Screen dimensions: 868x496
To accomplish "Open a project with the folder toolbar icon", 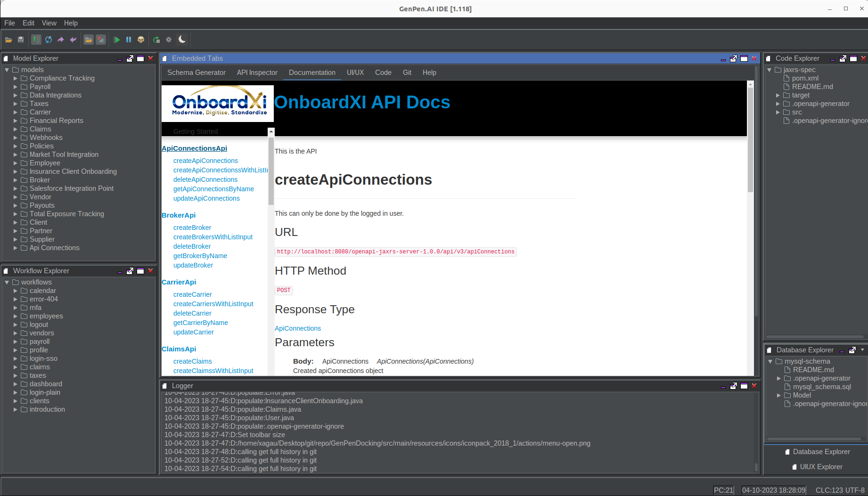I will [x=8, y=40].
